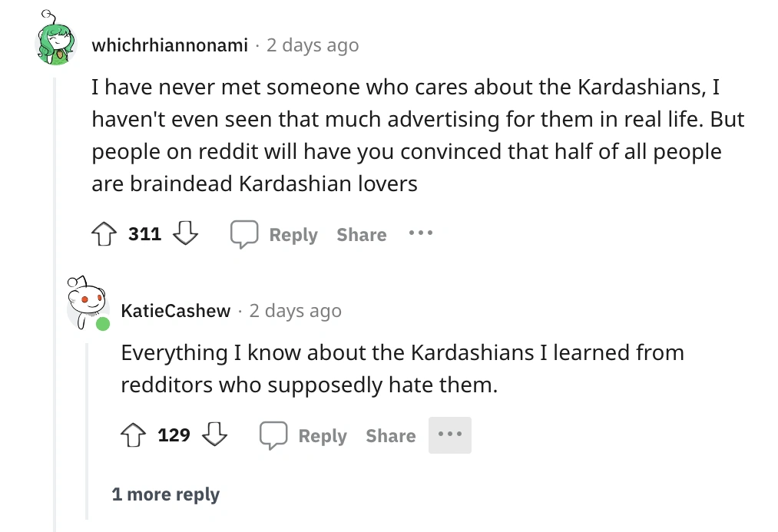Screen dimensions: 778x532
Task: Open more options on KatieCashew's comment
Action: (449, 435)
